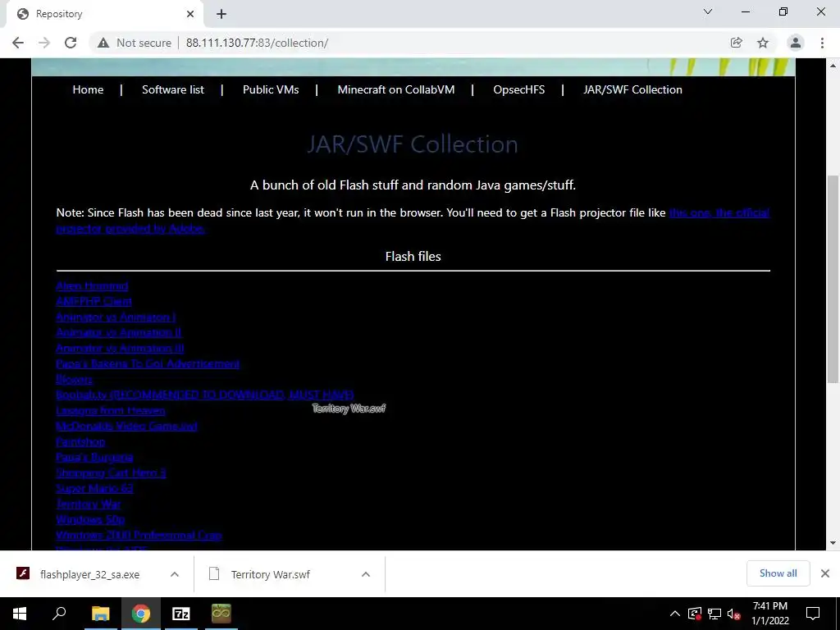Reload the page with the refresh icon

point(71,43)
